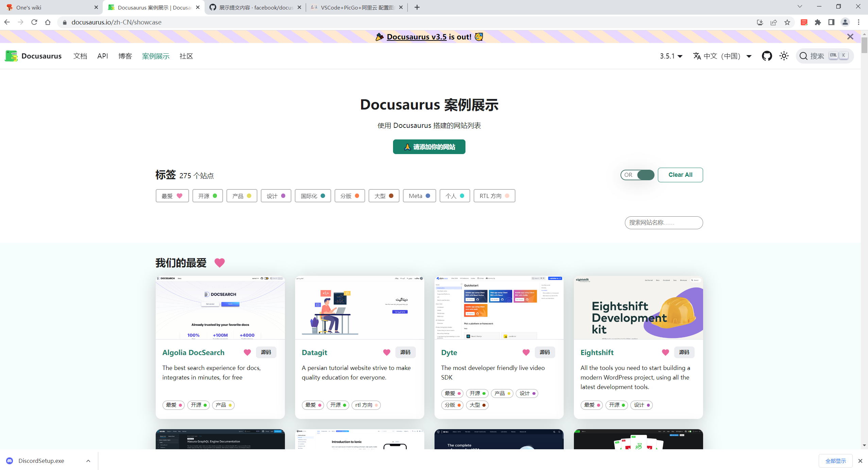The width and height of the screenshot is (868, 470).
Task: Toggle the 开源 tag filter
Action: coord(208,196)
